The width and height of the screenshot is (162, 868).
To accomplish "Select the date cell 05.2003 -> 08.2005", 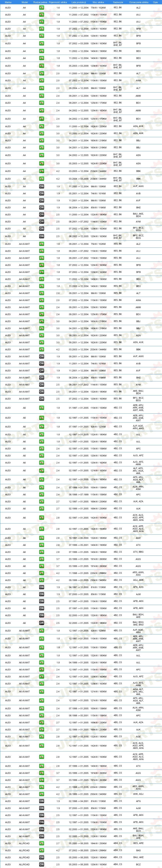I will tap(79, 865).
